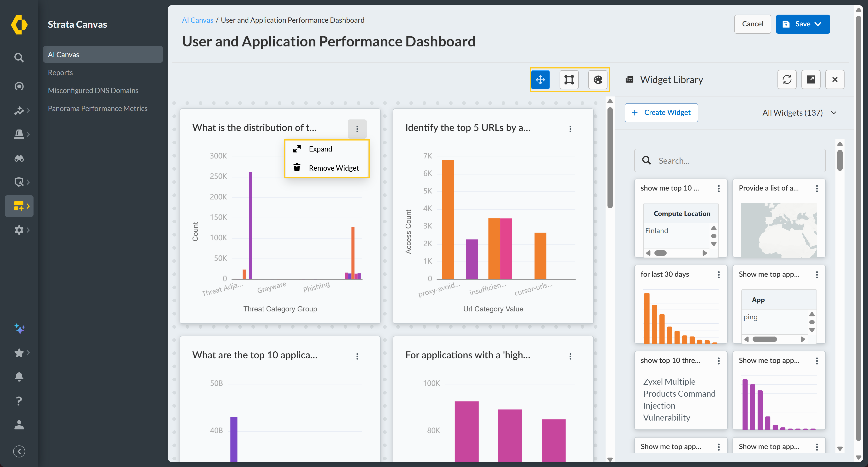Select the move widgets tool
This screenshot has height=467, width=868.
[x=540, y=80]
